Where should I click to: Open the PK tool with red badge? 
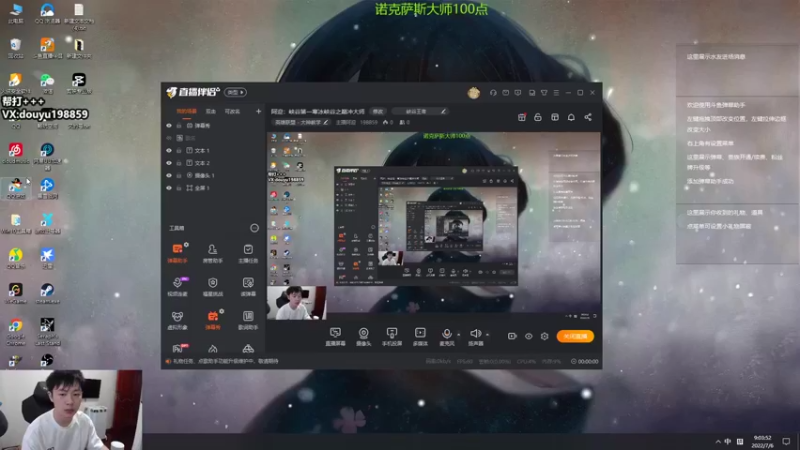[178, 348]
